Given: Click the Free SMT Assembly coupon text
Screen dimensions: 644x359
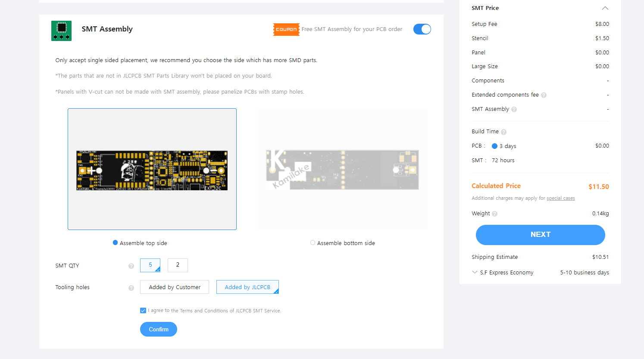Looking at the screenshot, I should [352, 29].
